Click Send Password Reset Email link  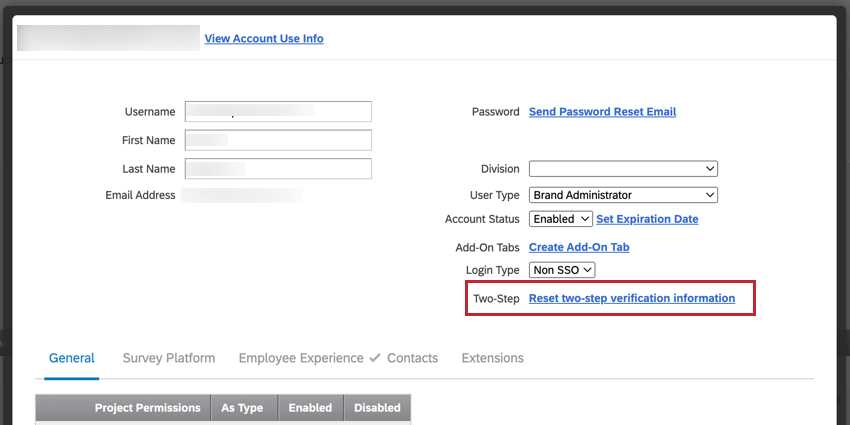(602, 112)
